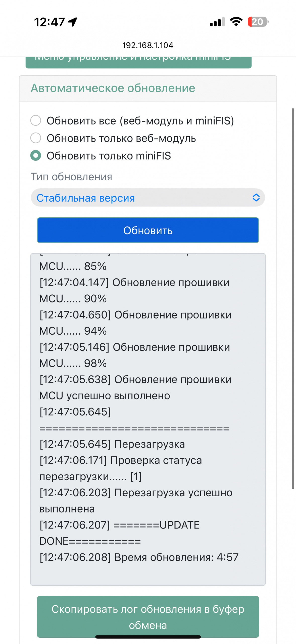
Task: Tap the cellular signal bars icon
Action: (x=217, y=22)
